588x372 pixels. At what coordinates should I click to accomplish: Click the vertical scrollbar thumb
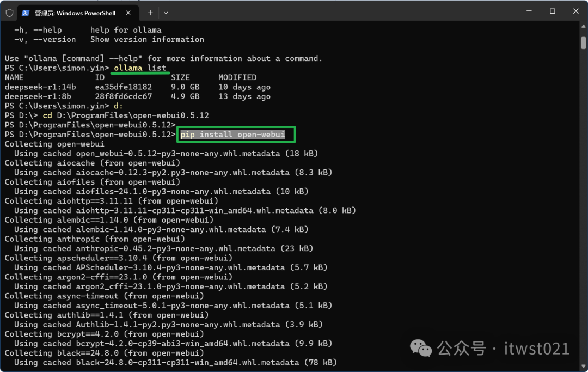click(584, 42)
